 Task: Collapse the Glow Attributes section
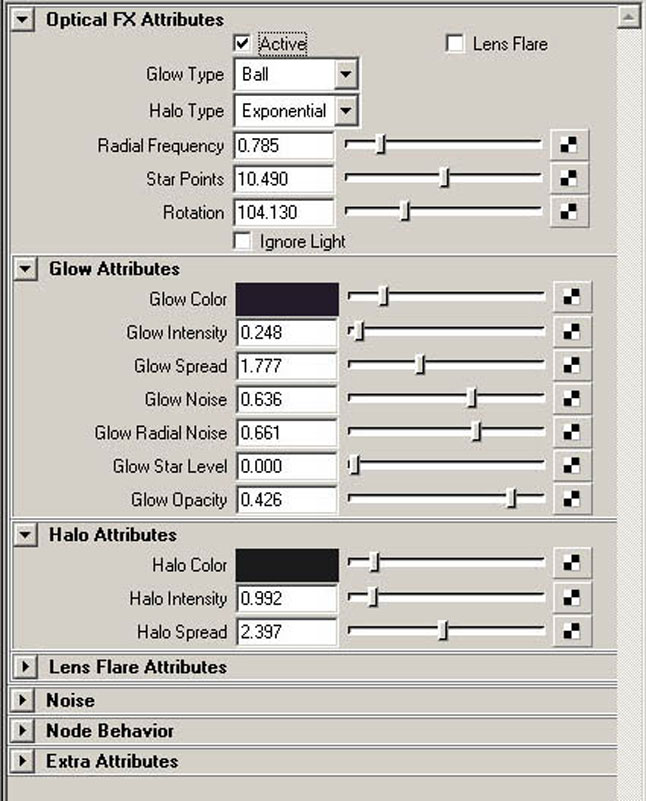(26, 269)
